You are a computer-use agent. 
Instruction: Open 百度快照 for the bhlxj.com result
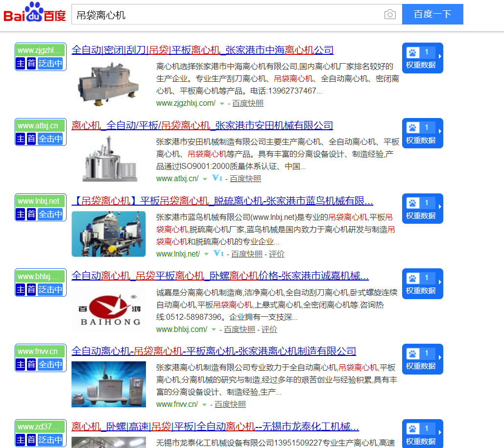pos(240,330)
